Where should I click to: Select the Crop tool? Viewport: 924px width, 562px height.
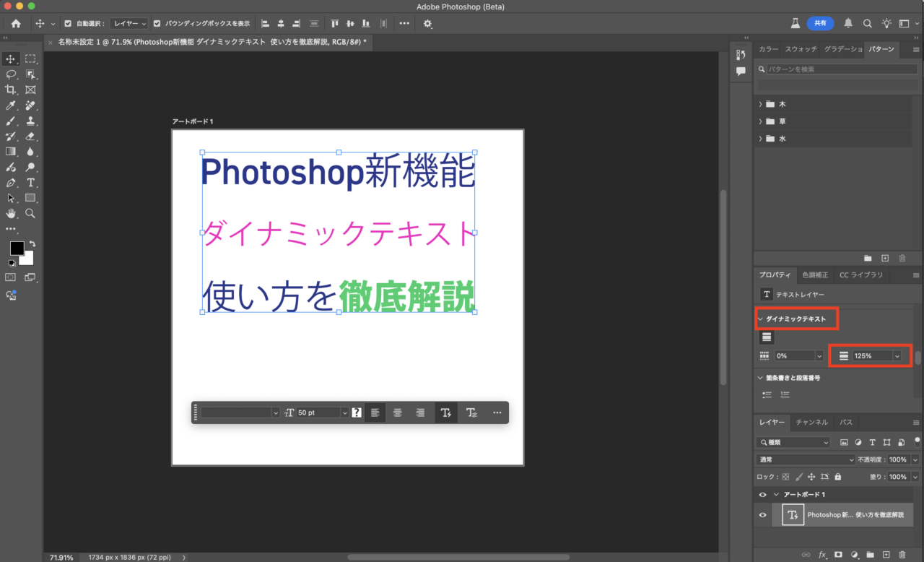point(11,90)
